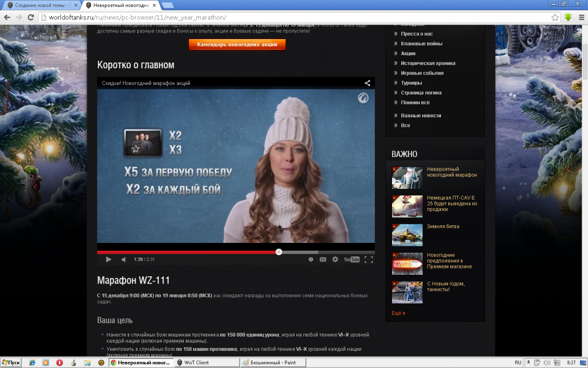Open Пресса о нас category

416,34
